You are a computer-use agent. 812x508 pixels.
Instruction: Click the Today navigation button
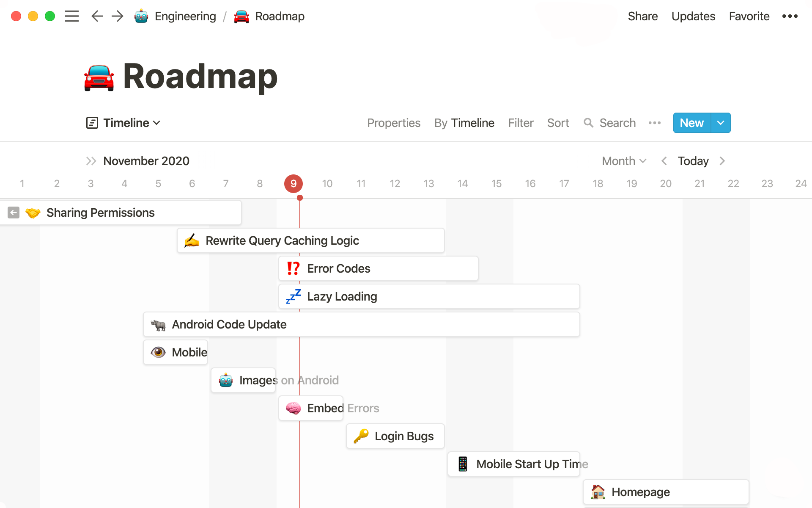[693, 161]
